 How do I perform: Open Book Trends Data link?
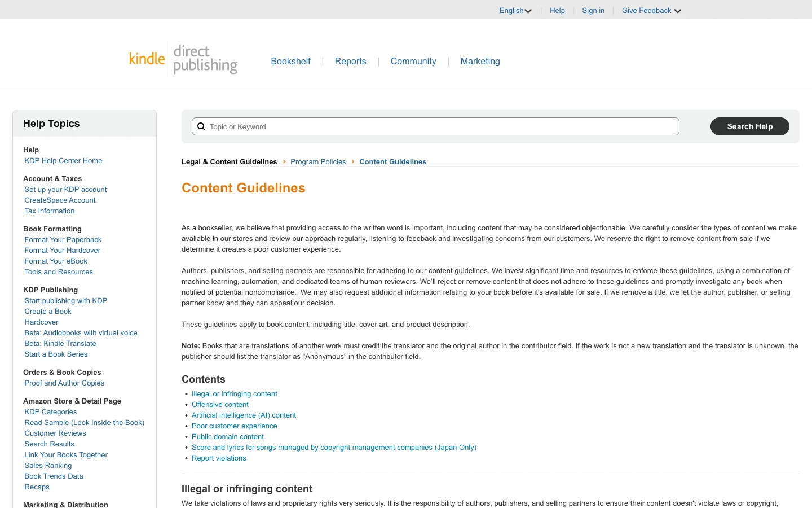tap(54, 476)
